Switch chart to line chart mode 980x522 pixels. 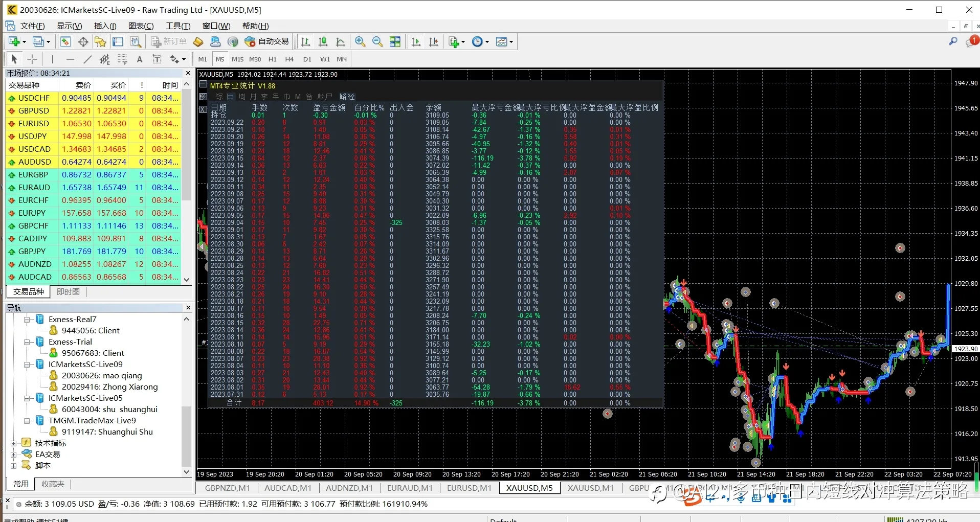click(x=340, y=41)
